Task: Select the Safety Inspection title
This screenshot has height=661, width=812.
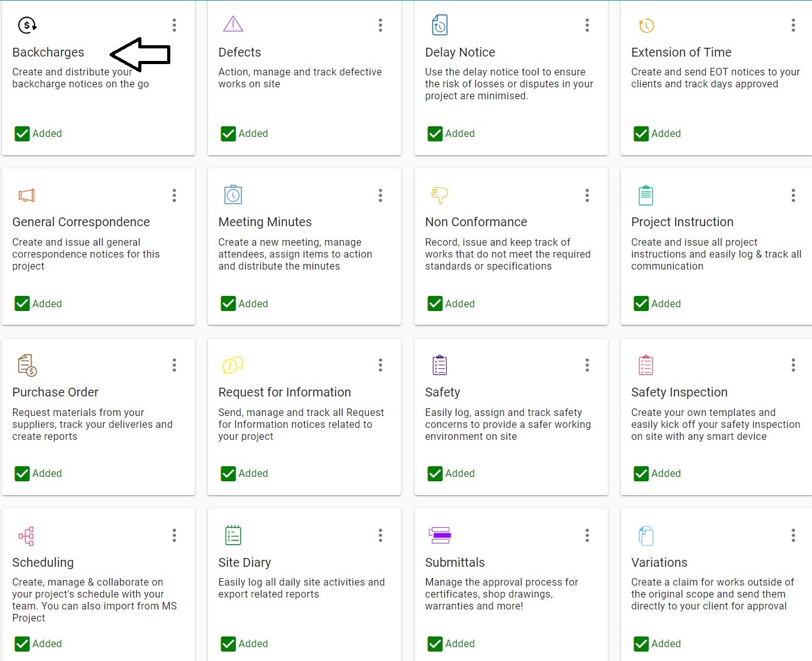Action: tap(679, 392)
